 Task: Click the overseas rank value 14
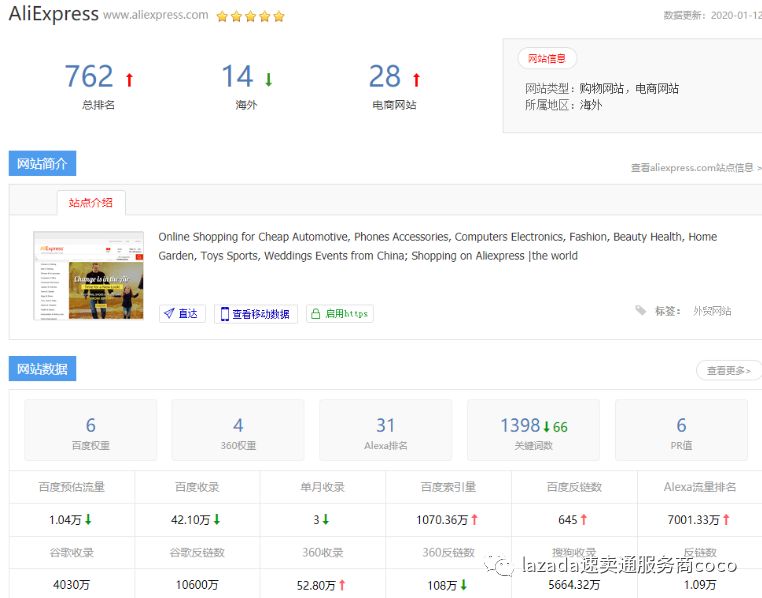tap(237, 76)
